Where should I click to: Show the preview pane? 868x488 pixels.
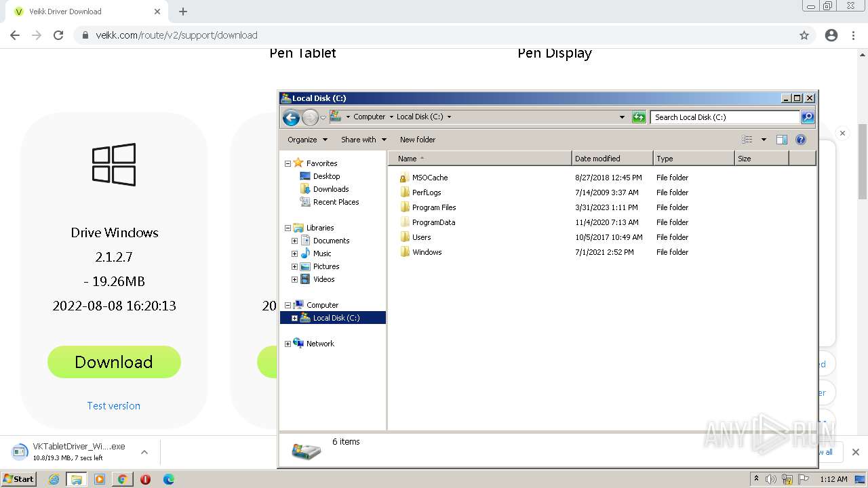click(x=781, y=140)
